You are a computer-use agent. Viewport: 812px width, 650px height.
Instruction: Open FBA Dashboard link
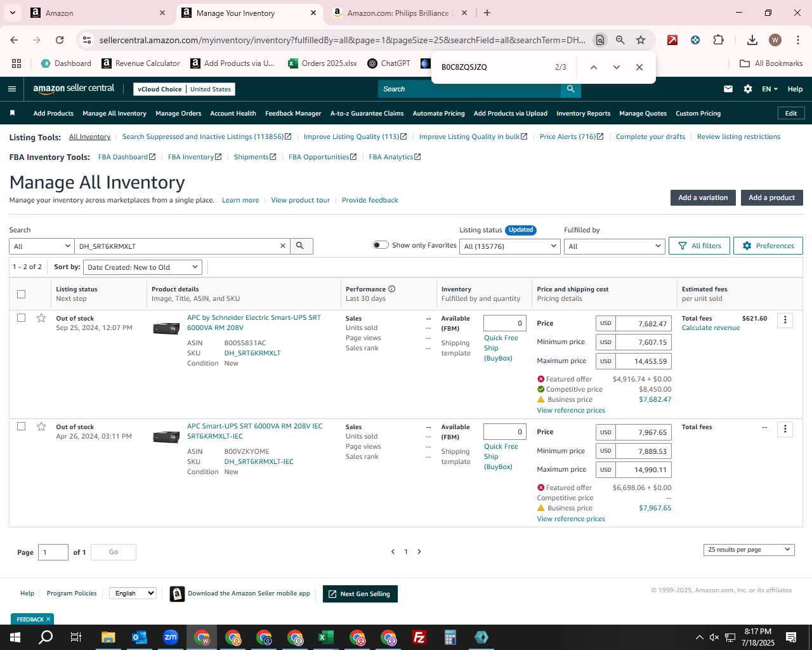(127, 157)
